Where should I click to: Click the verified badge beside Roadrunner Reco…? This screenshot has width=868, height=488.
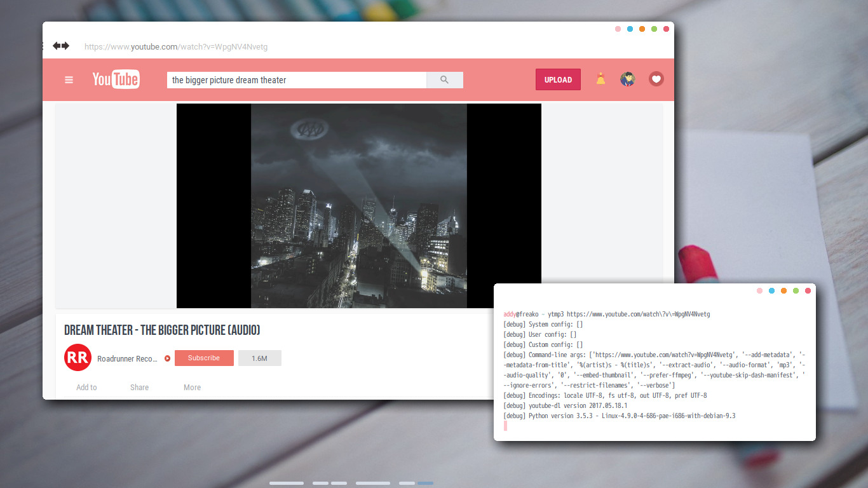167,358
